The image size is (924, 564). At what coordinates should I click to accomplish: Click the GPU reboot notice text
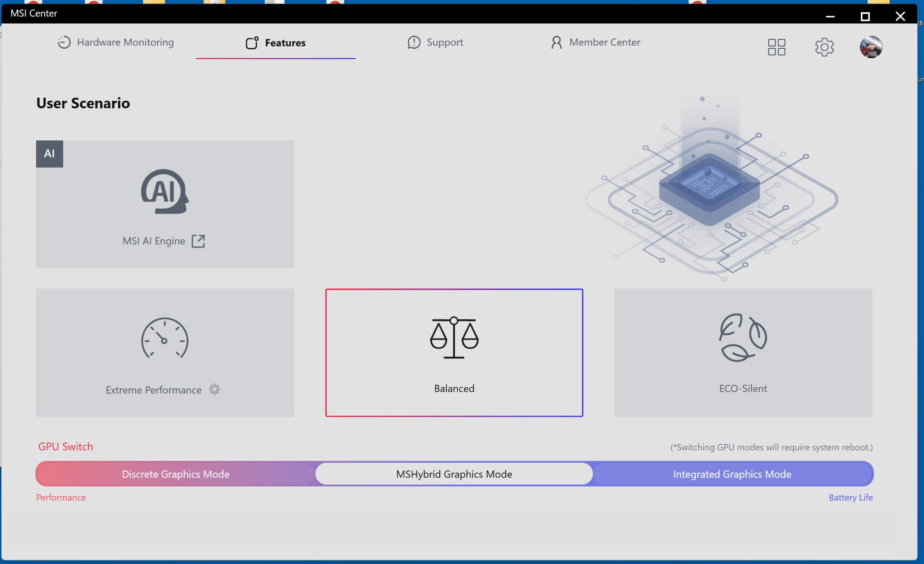(772, 447)
